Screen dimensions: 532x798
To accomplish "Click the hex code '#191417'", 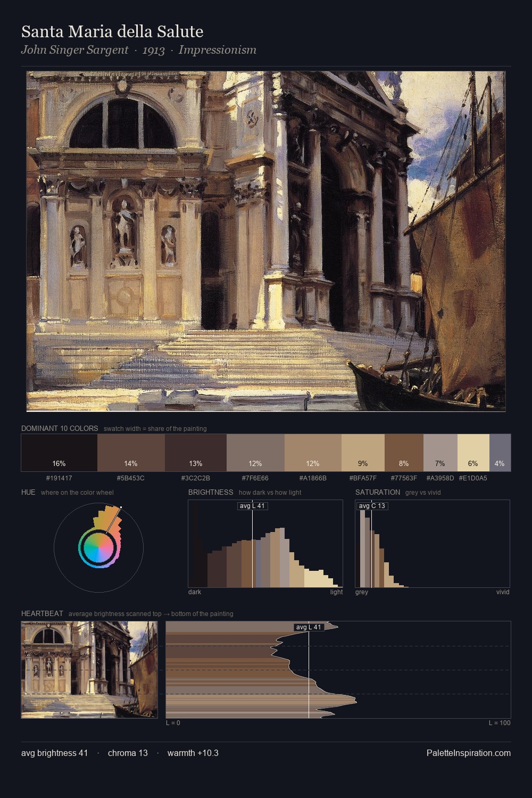I will (59, 478).
